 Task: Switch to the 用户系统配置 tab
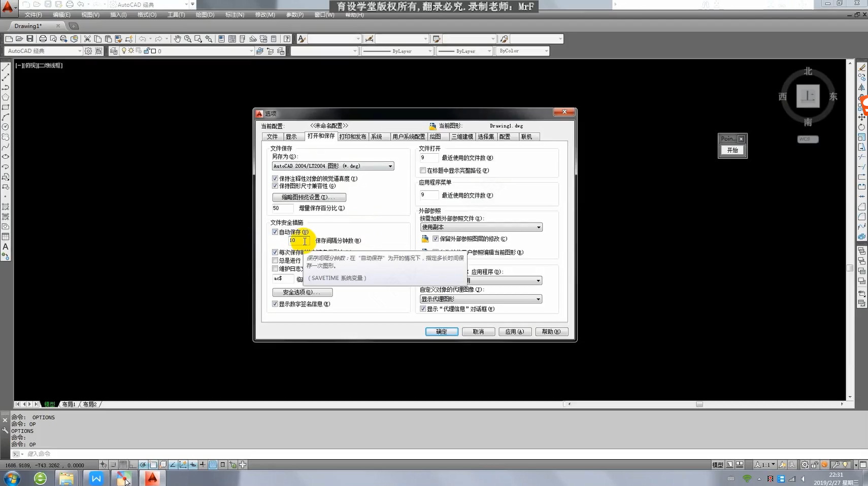coord(409,137)
